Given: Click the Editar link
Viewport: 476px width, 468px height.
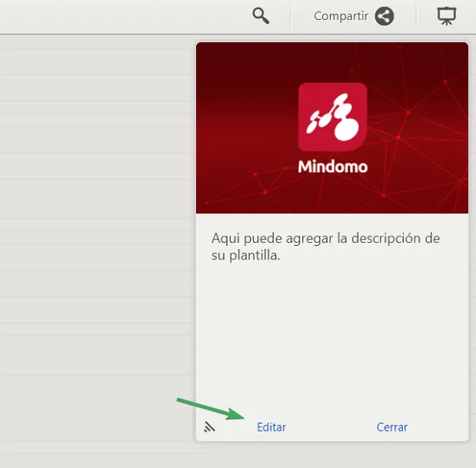Looking at the screenshot, I should (x=271, y=427).
